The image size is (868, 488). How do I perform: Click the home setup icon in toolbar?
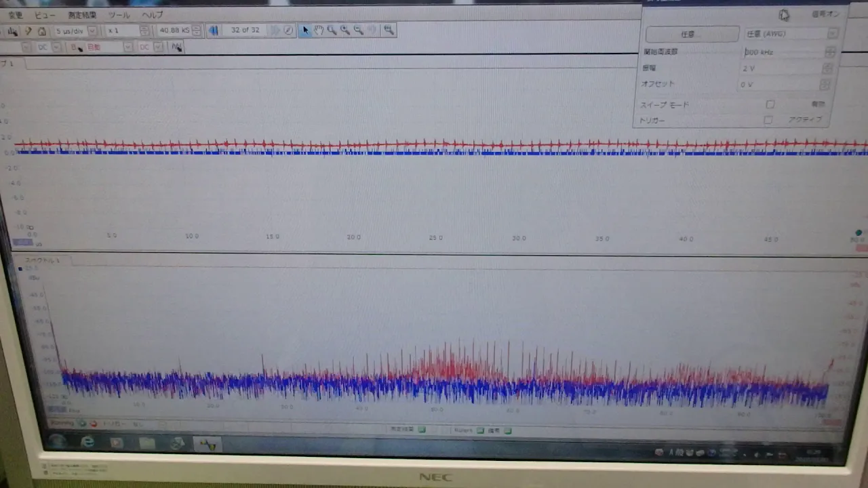tap(41, 31)
